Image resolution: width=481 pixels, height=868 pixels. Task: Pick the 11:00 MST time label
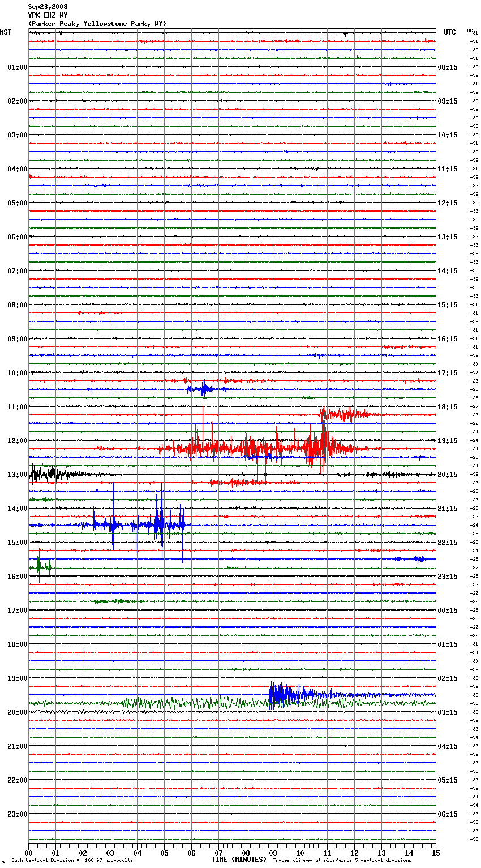tap(18, 407)
